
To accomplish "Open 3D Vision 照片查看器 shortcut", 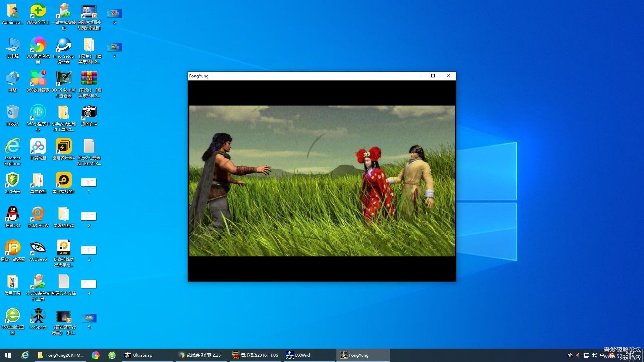I will 64,84.
